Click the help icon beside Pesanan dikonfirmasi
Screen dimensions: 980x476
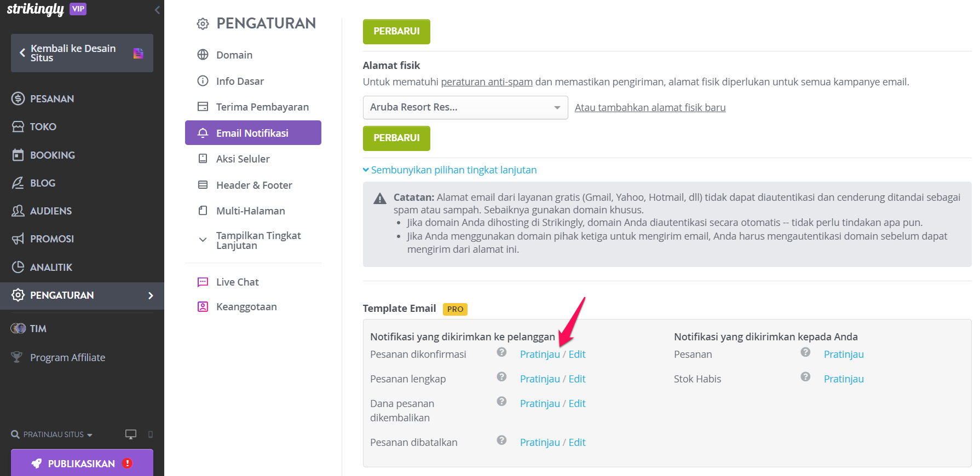tap(501, 352)
